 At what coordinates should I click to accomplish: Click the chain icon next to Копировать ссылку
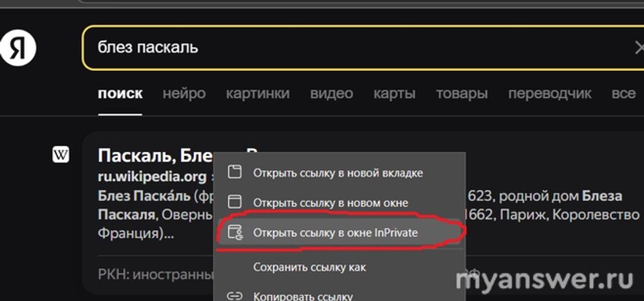coord(236,296)
